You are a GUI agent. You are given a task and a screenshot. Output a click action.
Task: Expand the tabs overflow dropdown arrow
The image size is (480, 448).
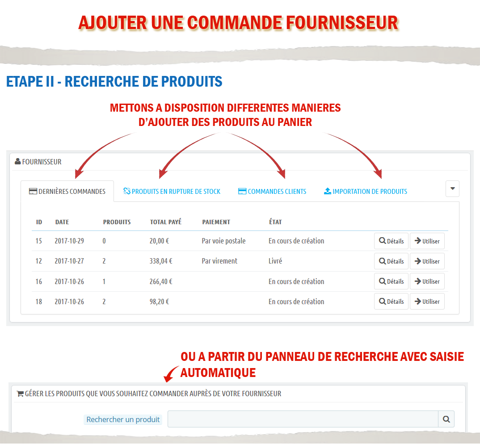[x=452, y=189]
